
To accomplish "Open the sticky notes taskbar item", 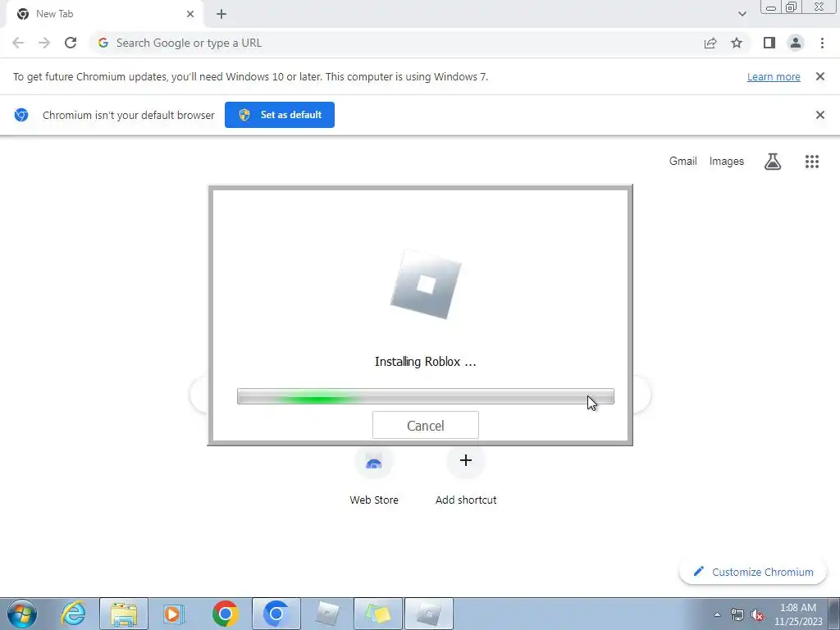I will tap(377, 614).
